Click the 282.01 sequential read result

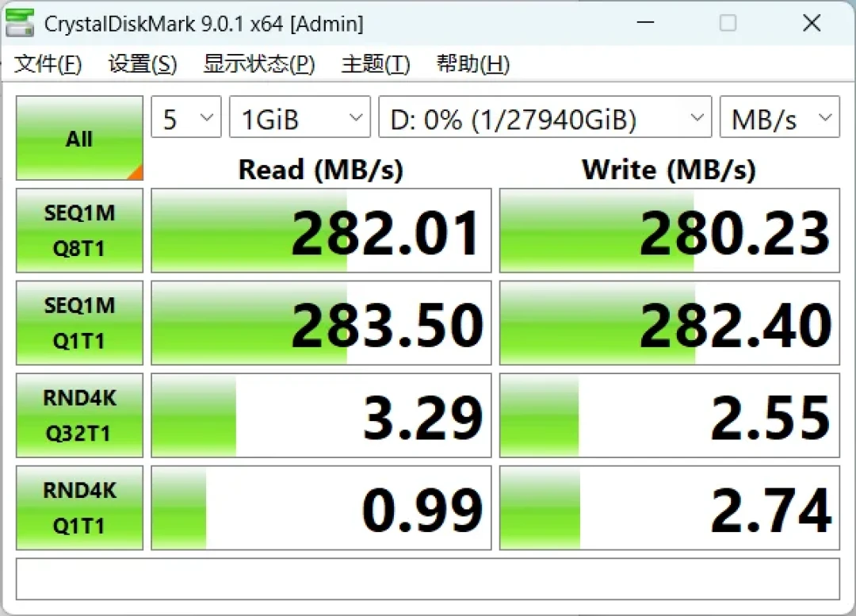click(x=321, y=231)
